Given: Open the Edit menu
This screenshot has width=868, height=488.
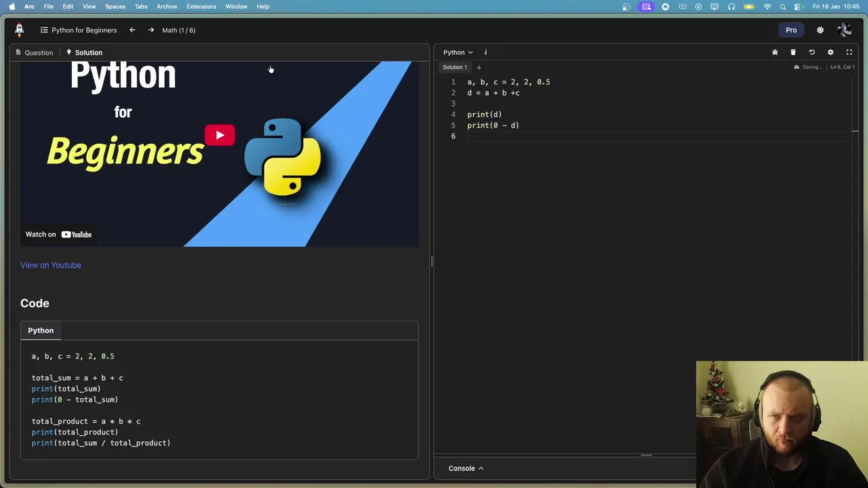Looking at the screenshot, I should tap(68, 7).
